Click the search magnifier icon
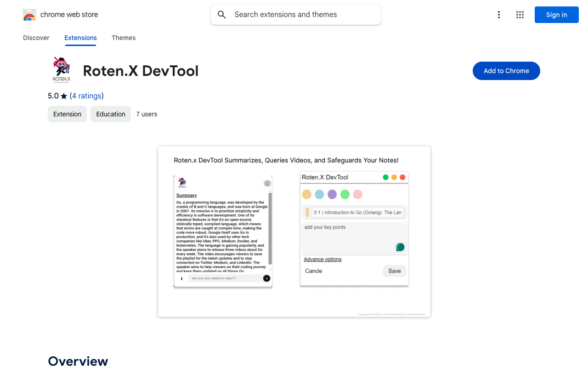Screen dimensions: 588x368 (x=222, y=15)
